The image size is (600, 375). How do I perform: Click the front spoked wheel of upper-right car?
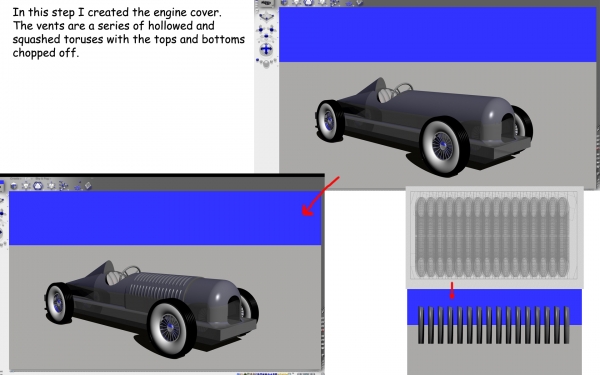tap(443, 146)
